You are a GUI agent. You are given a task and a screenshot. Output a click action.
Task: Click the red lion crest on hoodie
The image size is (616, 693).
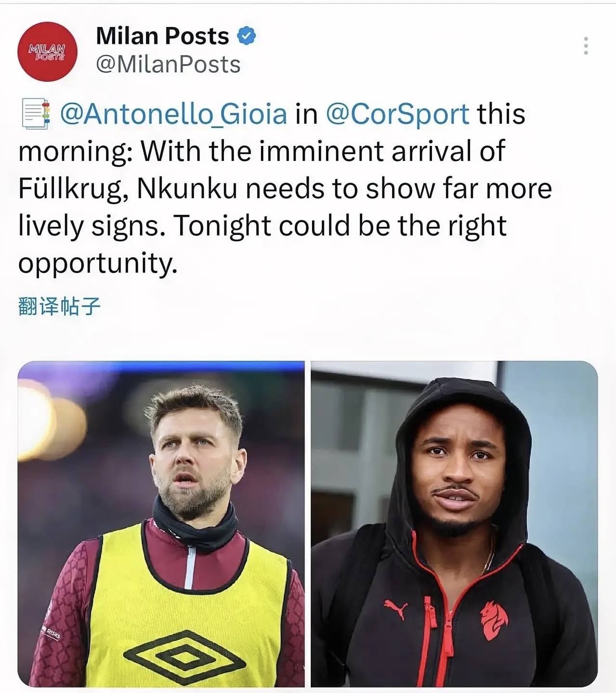tap(494, 620)
